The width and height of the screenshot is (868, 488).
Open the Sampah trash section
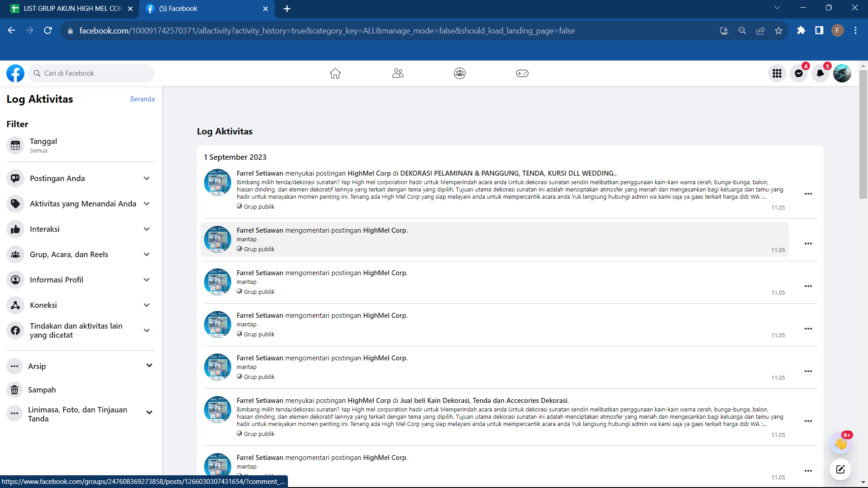coord(81,390)
